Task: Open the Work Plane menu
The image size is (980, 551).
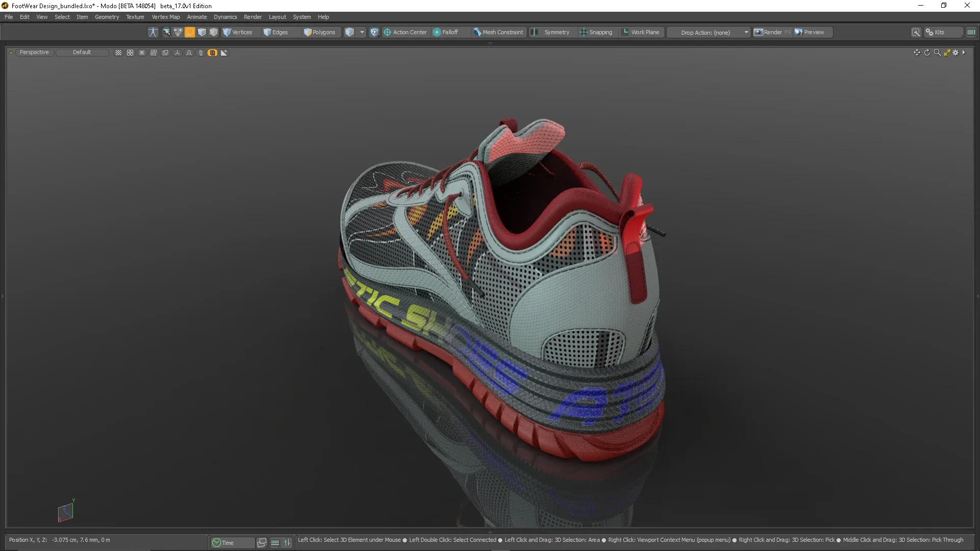Action: click(641, 32)
